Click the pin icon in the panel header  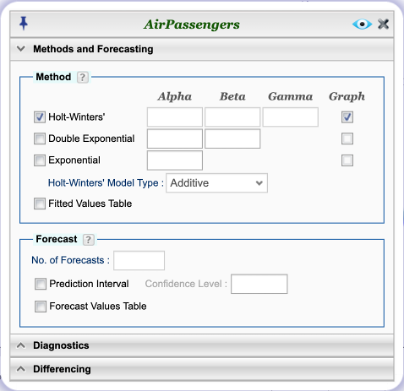coord(23,24)
